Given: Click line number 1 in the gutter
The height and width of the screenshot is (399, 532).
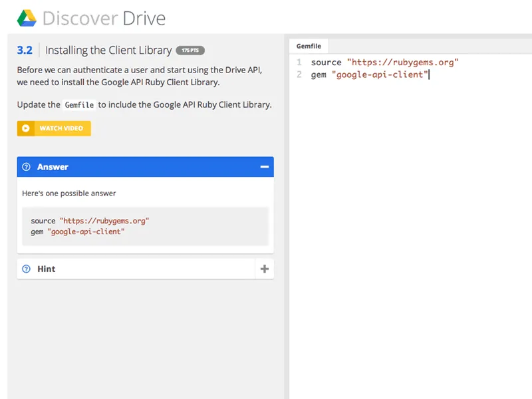Looking at the screenshot, I should click(299, 63).
